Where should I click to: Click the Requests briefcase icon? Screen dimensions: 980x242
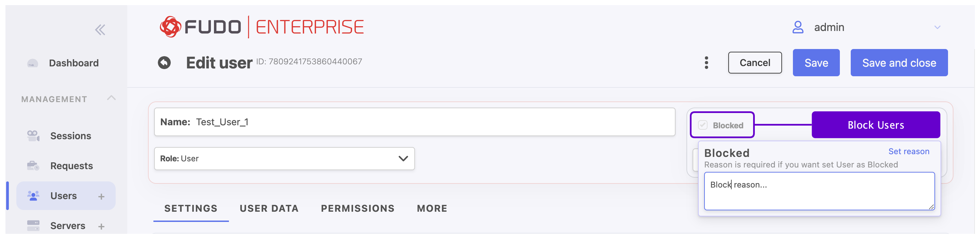(33, 165)
